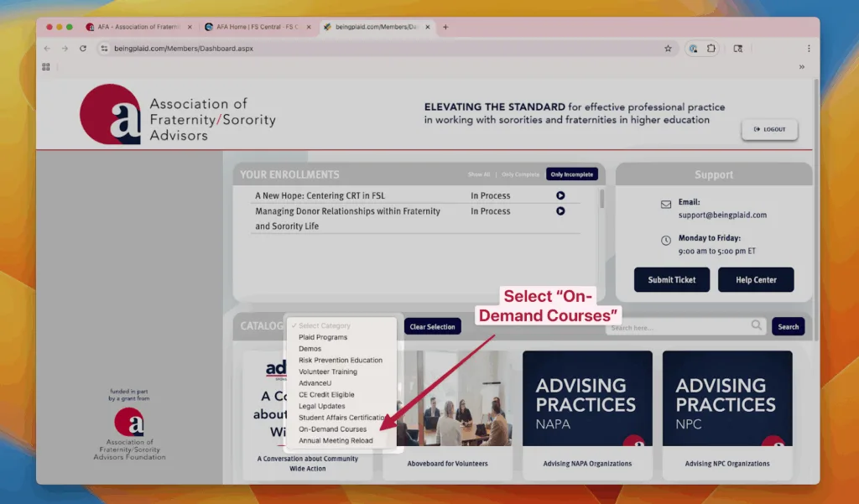Click the enrollments list scrollbar
Screen dimensions: 859x504
tap(601, 198)
